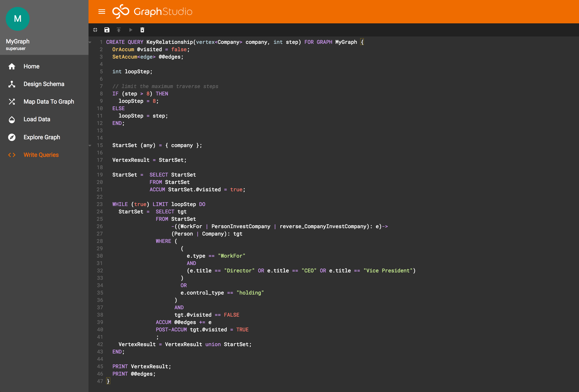The width and height of the screenshot is (579, 392).
Task: Click 'loopStep = step;' line
Action: pos(143,116)
